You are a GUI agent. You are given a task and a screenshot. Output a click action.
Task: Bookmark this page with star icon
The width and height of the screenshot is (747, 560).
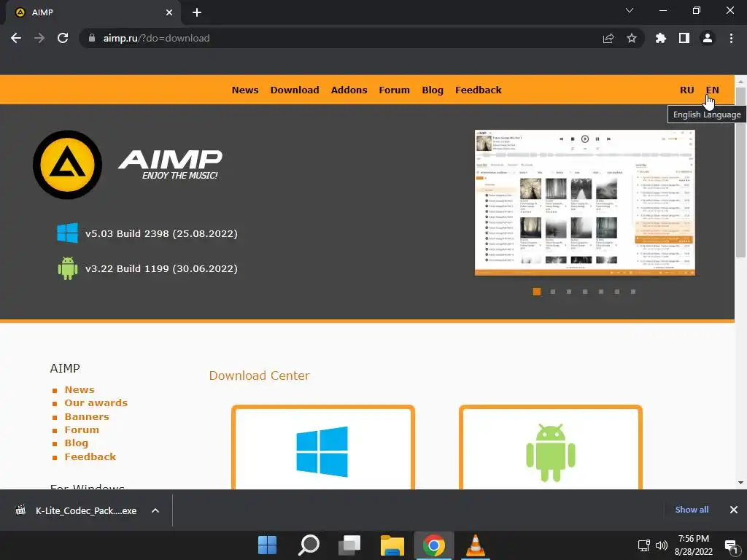coord(632,38)
